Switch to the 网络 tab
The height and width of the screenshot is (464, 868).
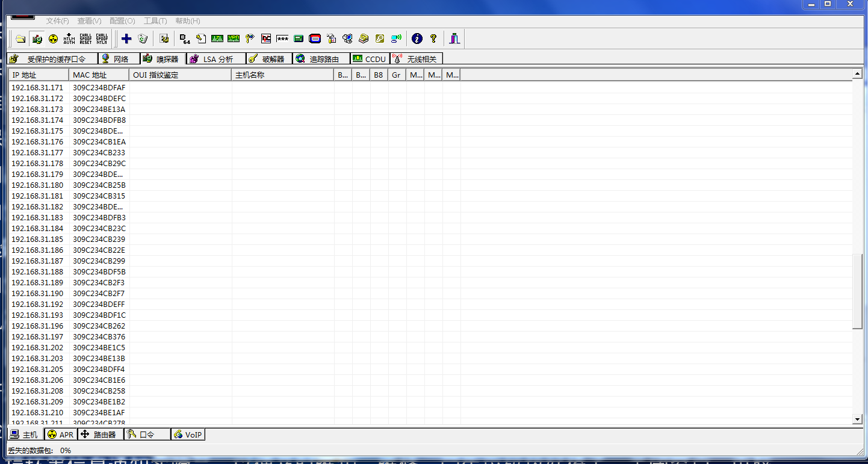pyautogui.click(x=118, y=59)
